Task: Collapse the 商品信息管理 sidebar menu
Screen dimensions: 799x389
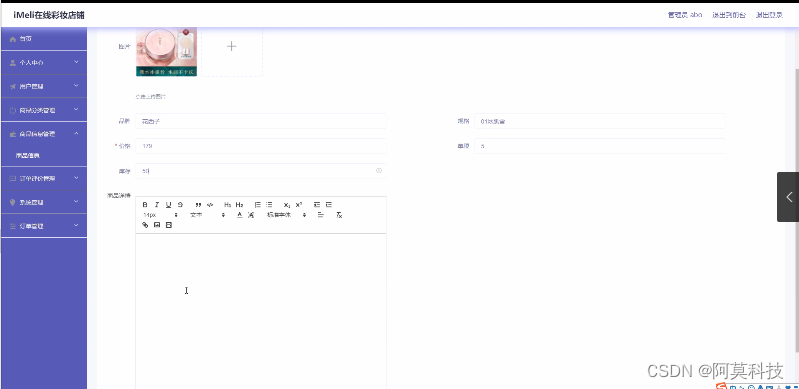Action: coord(44,134)
